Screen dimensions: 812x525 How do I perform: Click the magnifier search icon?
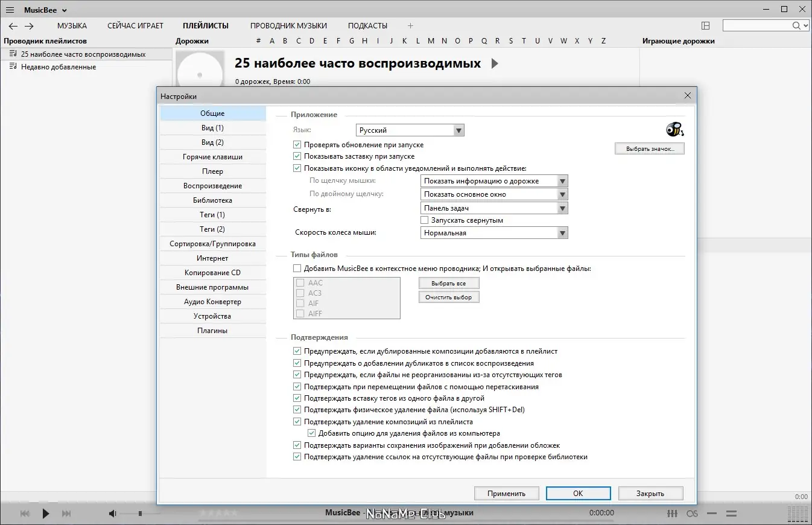pos(796,25)
